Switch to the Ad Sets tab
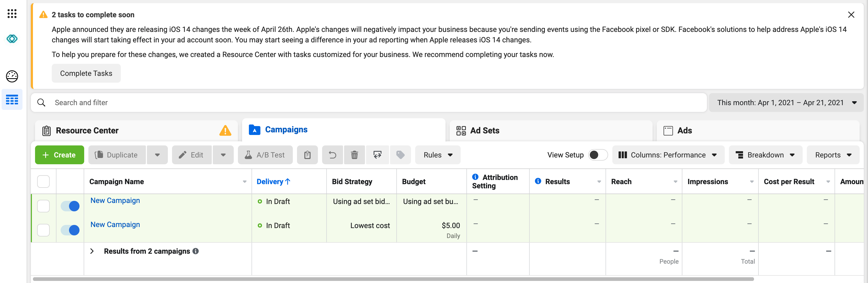The height and width of the screenshot is (283, 868). (x=484, y=131)
